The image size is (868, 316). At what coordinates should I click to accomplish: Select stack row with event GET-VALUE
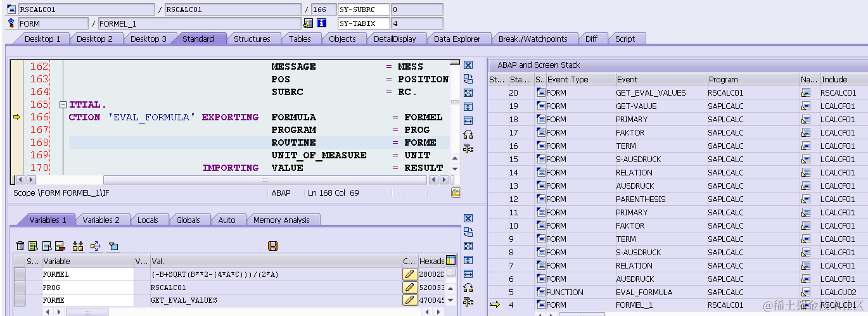(x=678, y=106)
